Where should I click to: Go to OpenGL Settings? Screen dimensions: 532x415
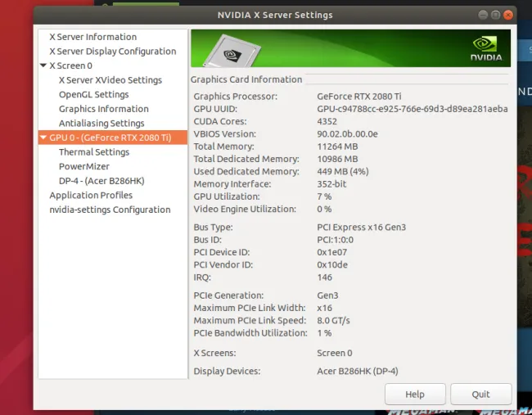(93, 95)
